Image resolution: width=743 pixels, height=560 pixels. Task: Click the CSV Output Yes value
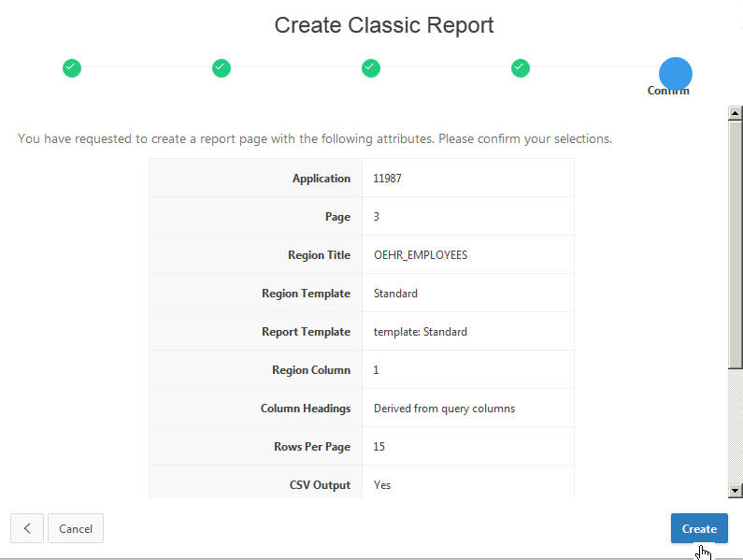click(381, 485)
